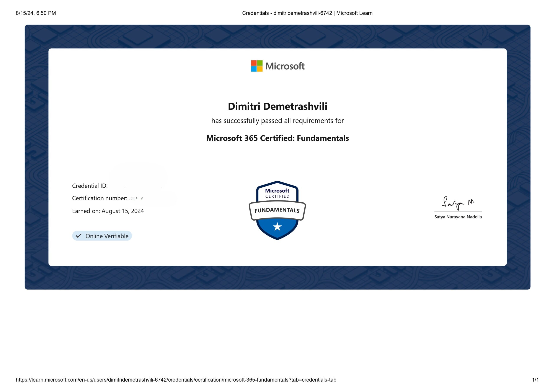The width and height of the screenshot is (555, 392).
Task: Click the recipient name Dimitri Demetrashvili
Action: point(277,106)
